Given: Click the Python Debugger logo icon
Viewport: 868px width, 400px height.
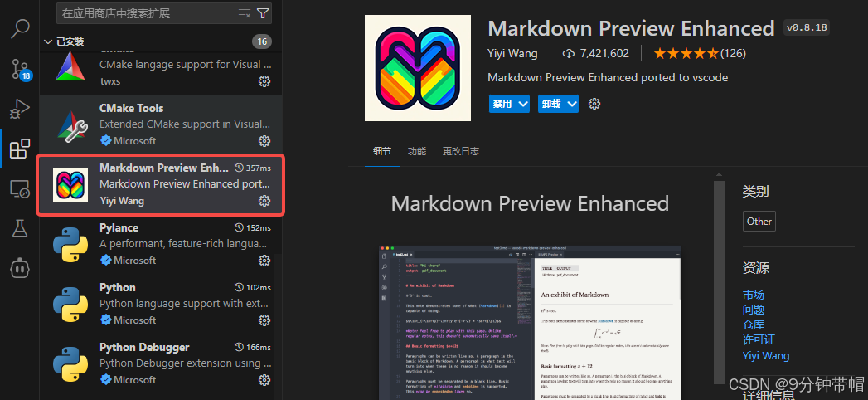Looking at the screenshot, I should [x=70, y=364].
